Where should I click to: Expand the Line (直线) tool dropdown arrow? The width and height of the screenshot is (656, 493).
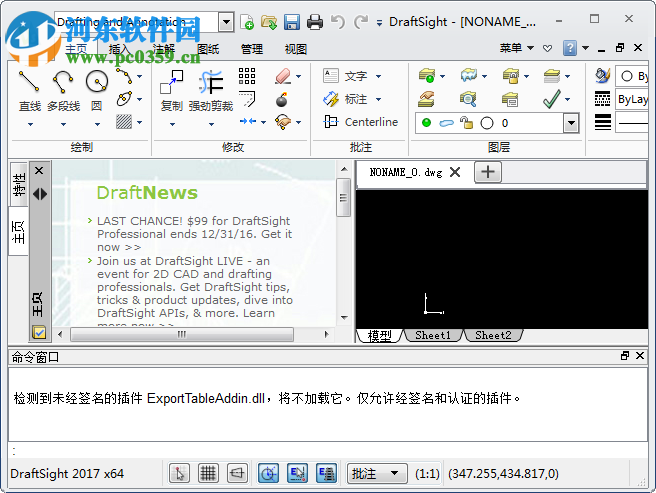tap(30, 124)
